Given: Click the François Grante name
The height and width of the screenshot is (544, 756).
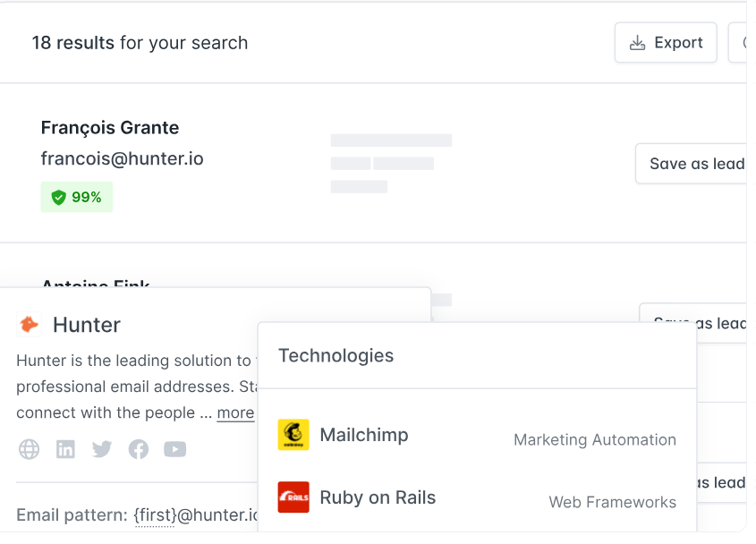Looking at the screenshot, I should coord(110,128).
